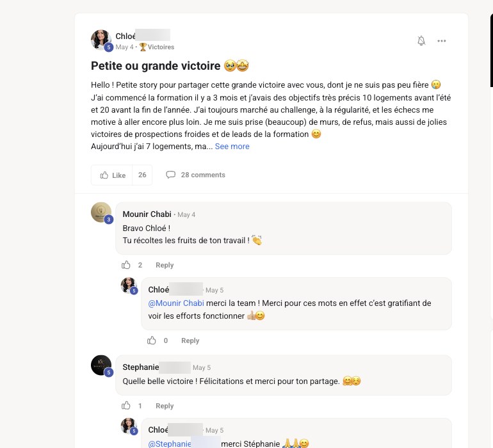493x448 pixels.
Task: Reply to Mounir Chabi's comment
Action: click(165, 265)
